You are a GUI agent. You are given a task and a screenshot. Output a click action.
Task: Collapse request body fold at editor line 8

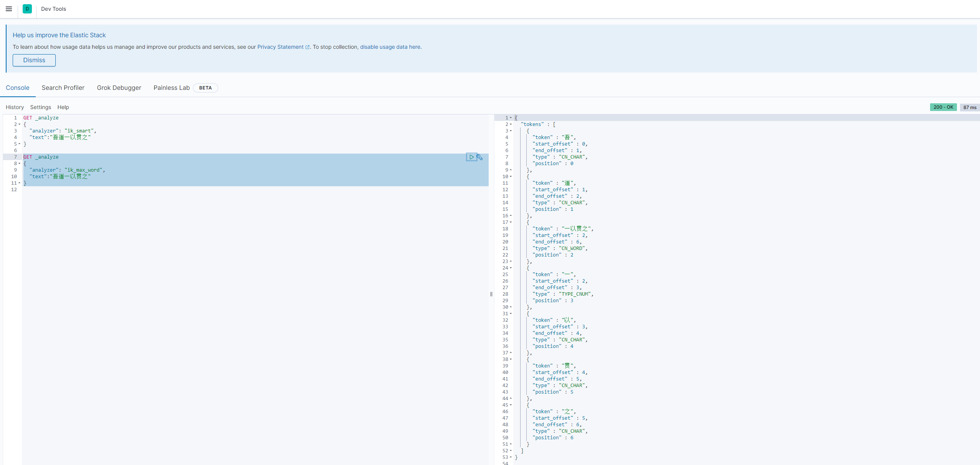19,164
